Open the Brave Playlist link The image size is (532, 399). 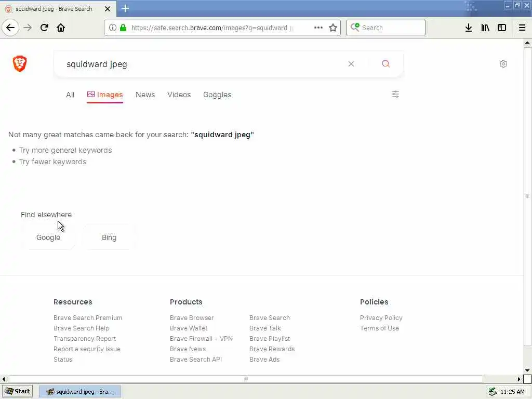coord(270,339)
